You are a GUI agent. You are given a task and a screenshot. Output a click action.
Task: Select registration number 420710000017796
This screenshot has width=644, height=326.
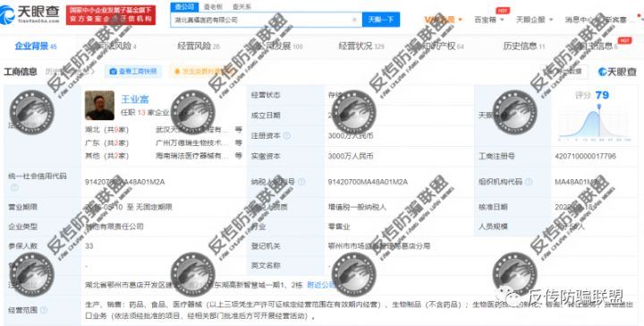click(x=585, y=156)
